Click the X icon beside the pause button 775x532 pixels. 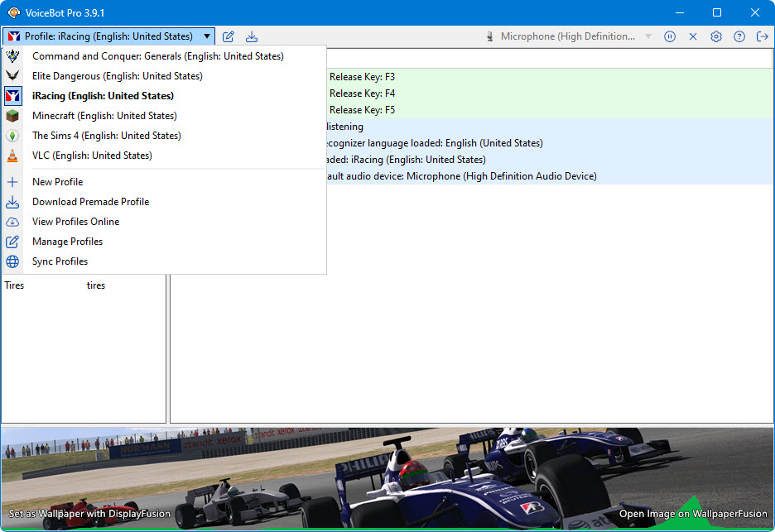click(693, 36)
